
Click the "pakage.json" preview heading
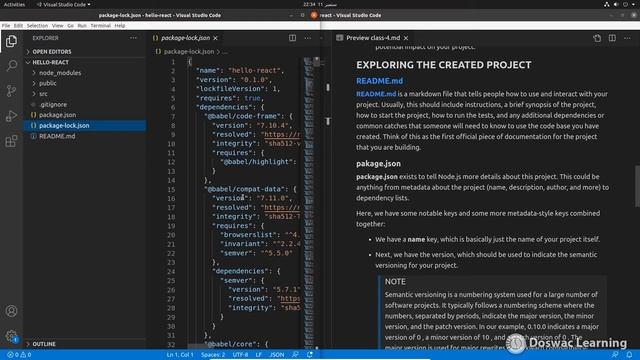[x=378, y=164]
